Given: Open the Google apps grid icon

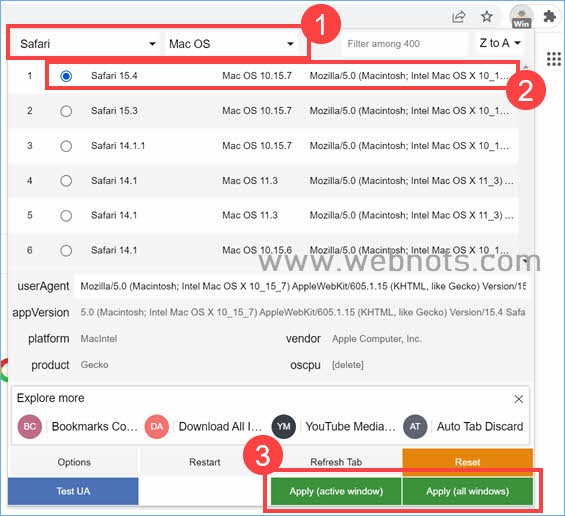Looking at the screenshot, I should click(x=553, y=59).
